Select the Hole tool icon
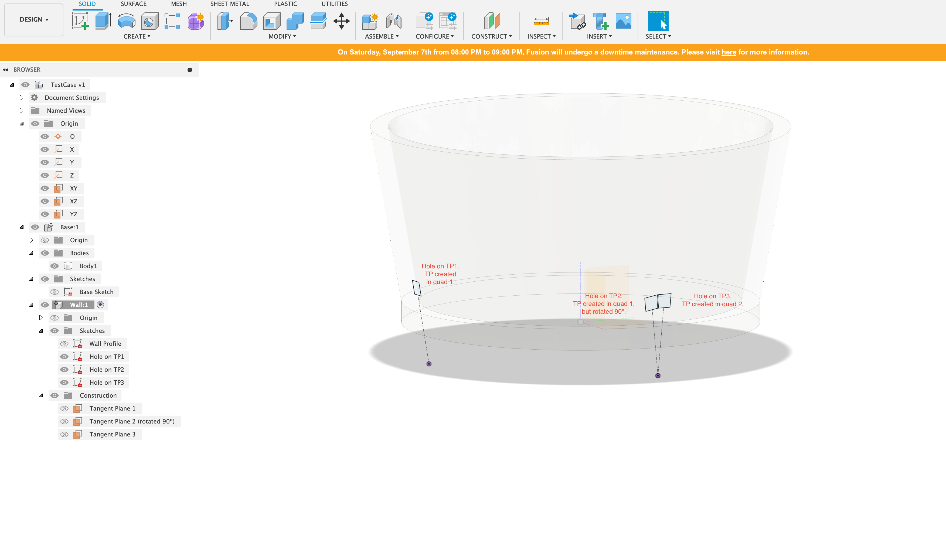The width and height of the screenshot is (946, 560). (x=149, y=21)
